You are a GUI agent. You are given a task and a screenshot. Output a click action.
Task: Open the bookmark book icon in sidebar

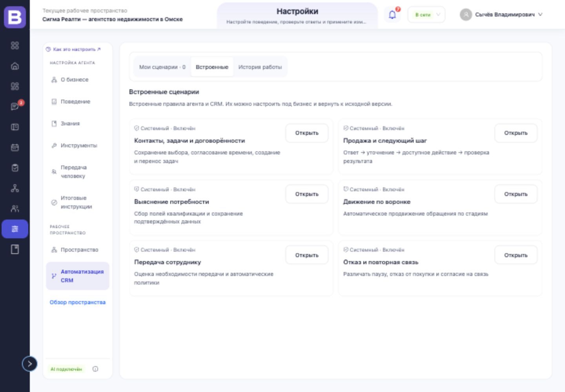15,249
